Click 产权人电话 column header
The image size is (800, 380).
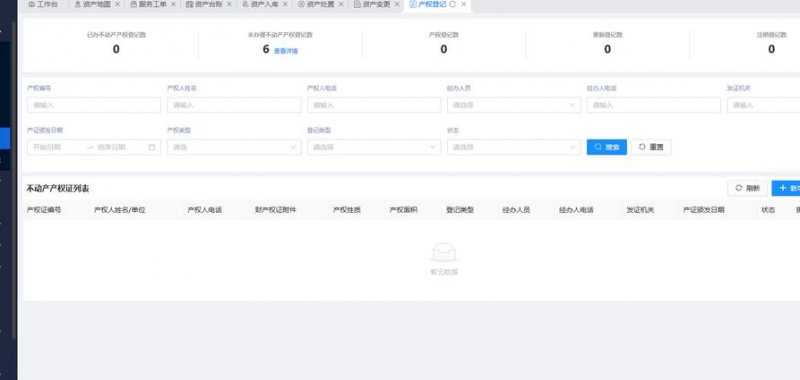coord(205,210)
